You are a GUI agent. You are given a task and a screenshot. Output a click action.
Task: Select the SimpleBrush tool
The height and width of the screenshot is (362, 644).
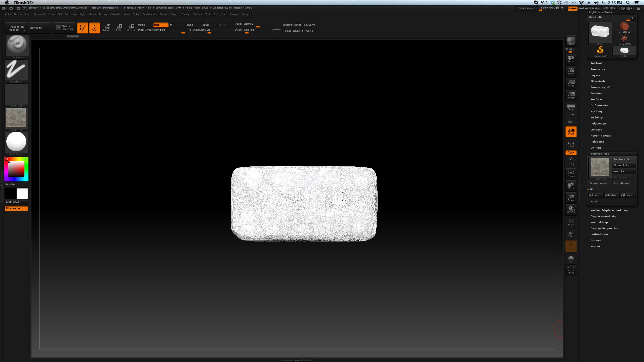tap(600, 52)
